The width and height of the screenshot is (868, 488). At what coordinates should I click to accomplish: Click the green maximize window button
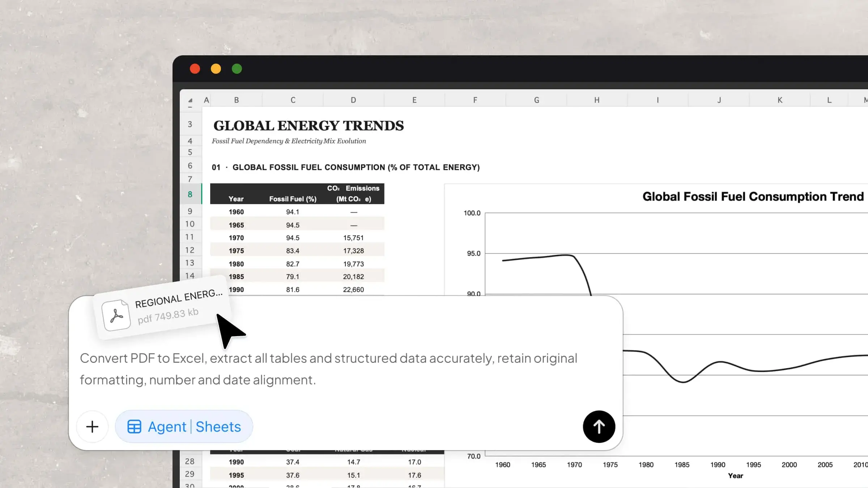click(x=237, y=69)
